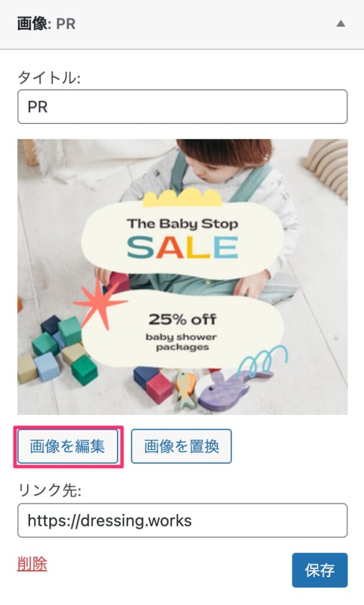The height and width of the screenshot is (605, 364).
Task: Select the SALE text in the image preview
Action: point(183,248)
